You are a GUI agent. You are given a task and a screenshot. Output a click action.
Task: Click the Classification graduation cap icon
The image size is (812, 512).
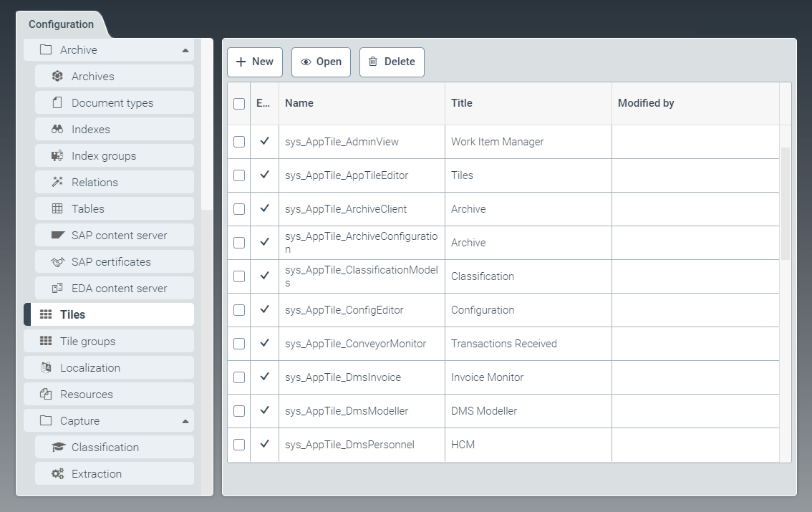(57, 448)
